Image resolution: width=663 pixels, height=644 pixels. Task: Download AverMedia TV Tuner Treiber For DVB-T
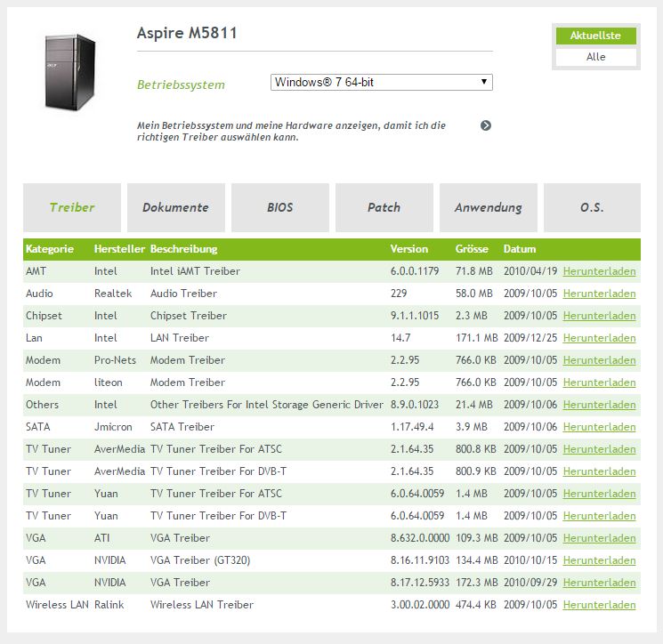[599, 471]
